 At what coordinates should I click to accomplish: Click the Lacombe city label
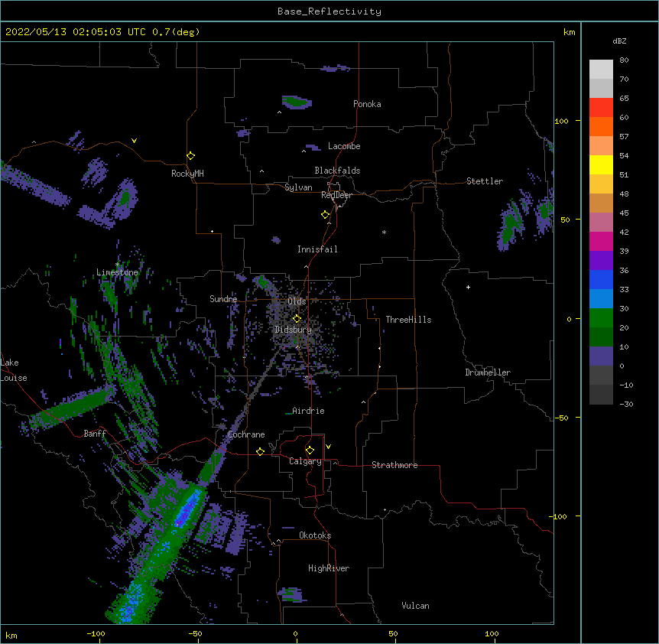[x=344, y=146]
